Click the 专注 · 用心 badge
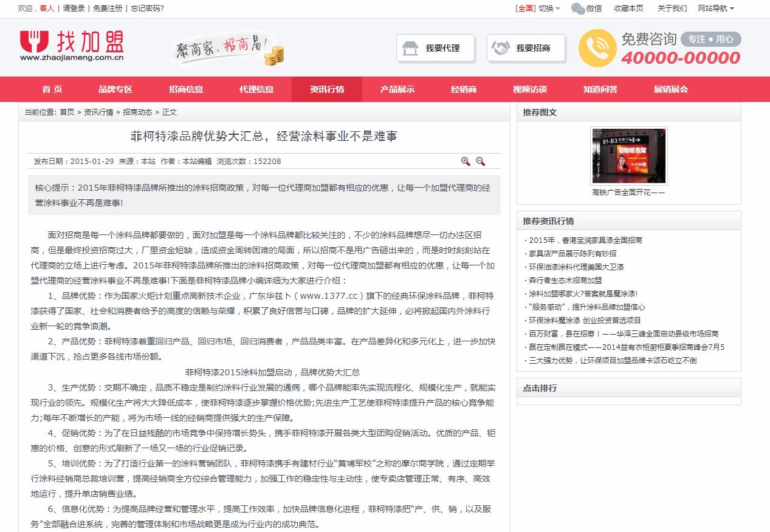The height and width of the screenshot is (532, 770). 711,39
